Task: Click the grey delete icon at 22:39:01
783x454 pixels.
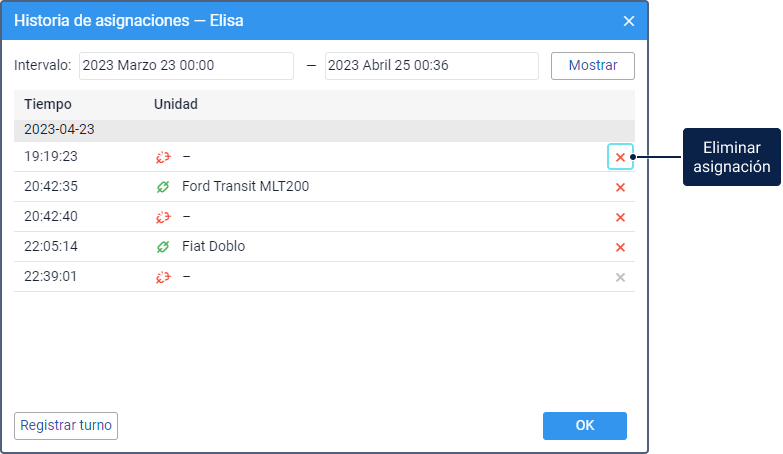Action: click(x=620, y=277)
